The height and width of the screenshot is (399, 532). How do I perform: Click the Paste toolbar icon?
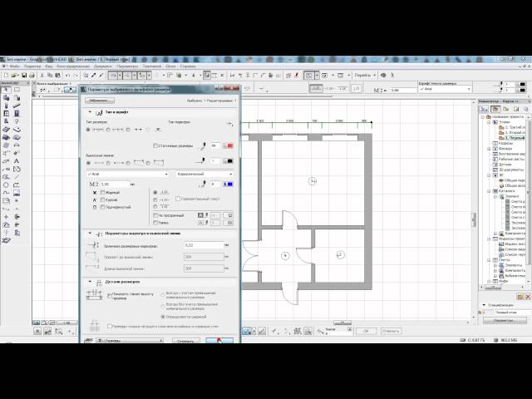[x=57, y=76]
